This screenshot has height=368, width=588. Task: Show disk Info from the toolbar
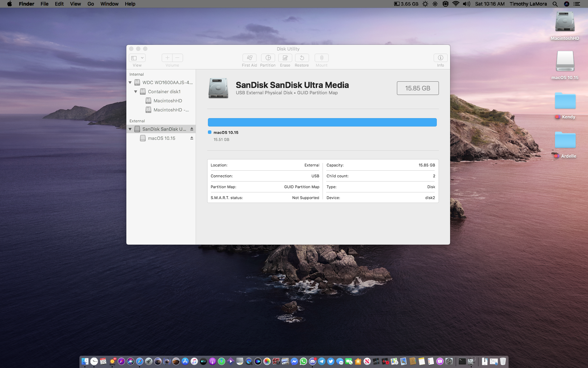pos(440,58)
